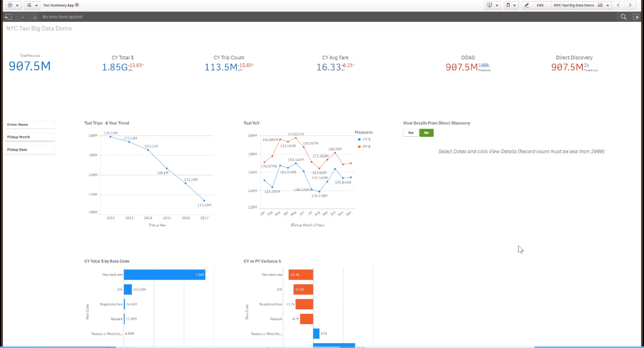The height and width of the screenshot is (348, 644).
Task: Open Pickup Month filter pane
Action: [x=30, y=137]
